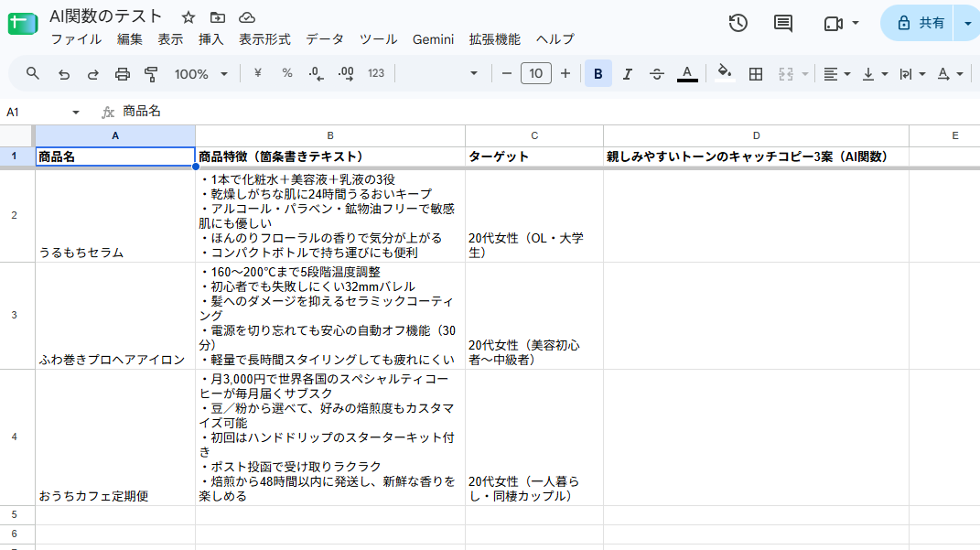Open the 表示形式 menu
The width and height of the screenshot is (980, 550).
pyautogui.click(x=265, y=39)
